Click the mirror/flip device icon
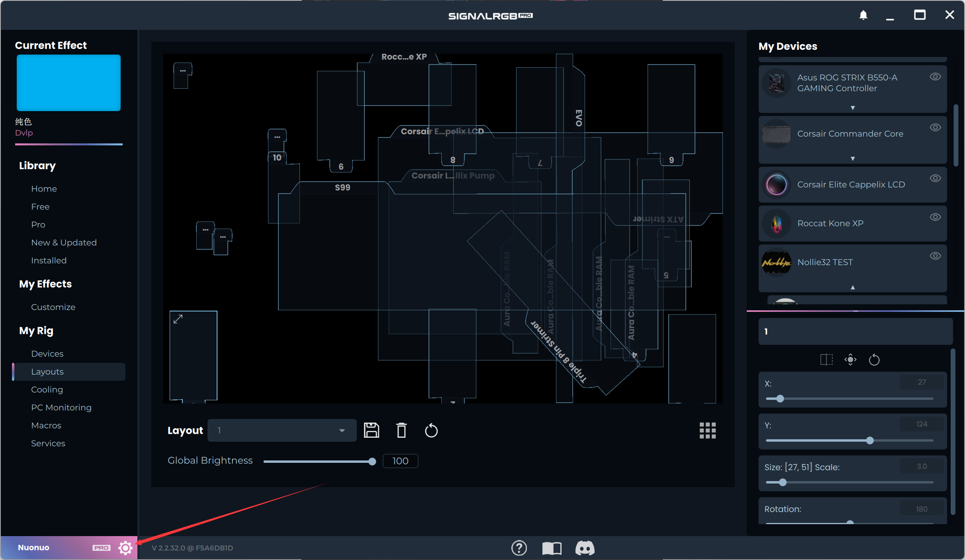Screen dimensions: 965x560 click(x=826, y=360)
